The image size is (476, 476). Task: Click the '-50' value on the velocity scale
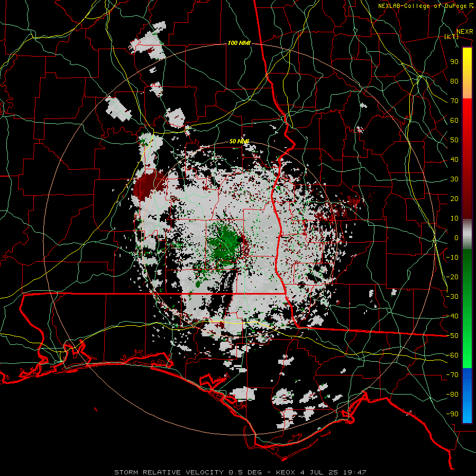[x=452, y=336]
